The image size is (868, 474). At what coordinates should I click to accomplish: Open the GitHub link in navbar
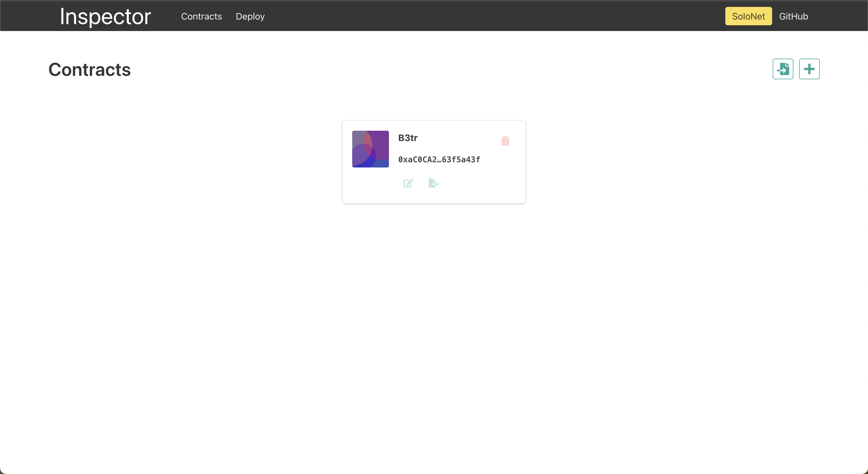point(793,16)
